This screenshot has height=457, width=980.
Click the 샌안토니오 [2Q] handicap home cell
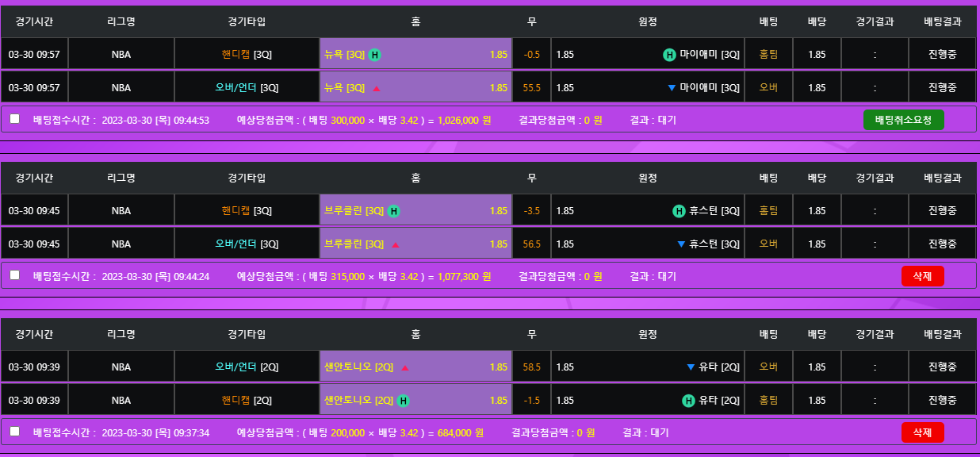click(415, 401)
